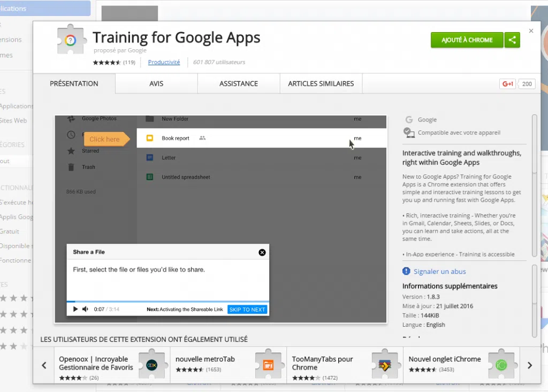The height and width of the screenshot is (392, 548).
Task: Click the blue Letter document icon
Action: pos(150,158)
